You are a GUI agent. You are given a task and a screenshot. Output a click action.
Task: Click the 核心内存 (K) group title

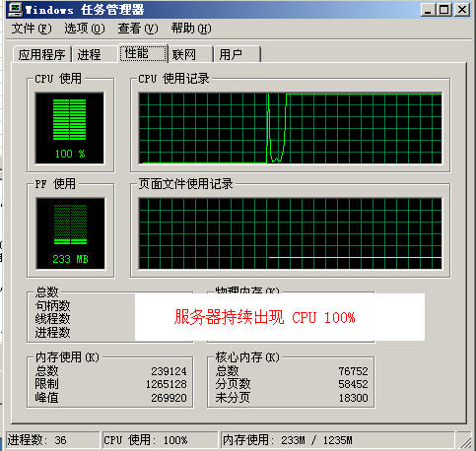247,357
